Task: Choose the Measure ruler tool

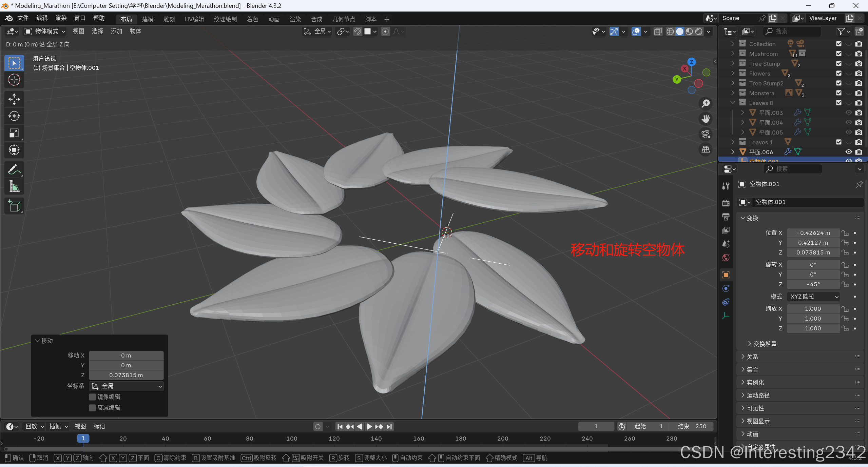Action: (x=14, y=186)
